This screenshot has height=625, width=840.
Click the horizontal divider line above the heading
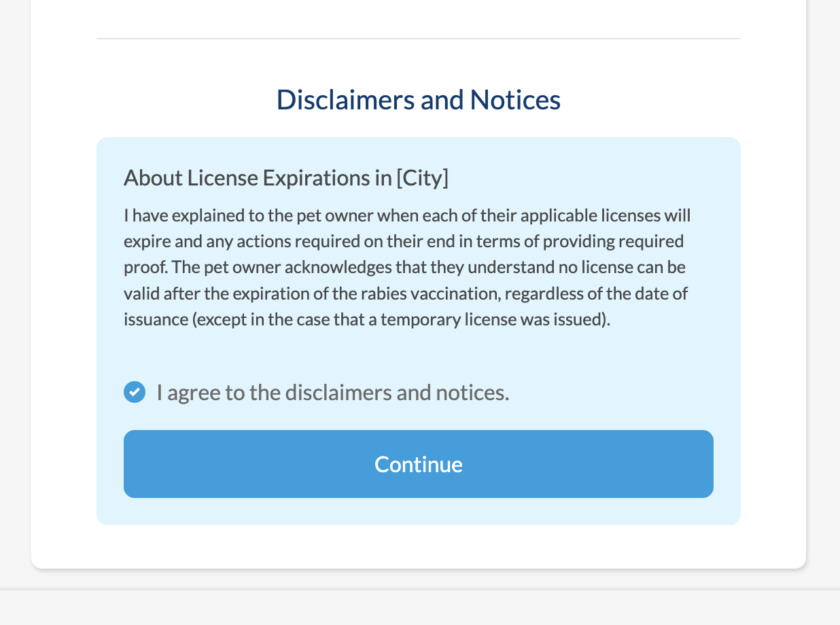[419, 39]
